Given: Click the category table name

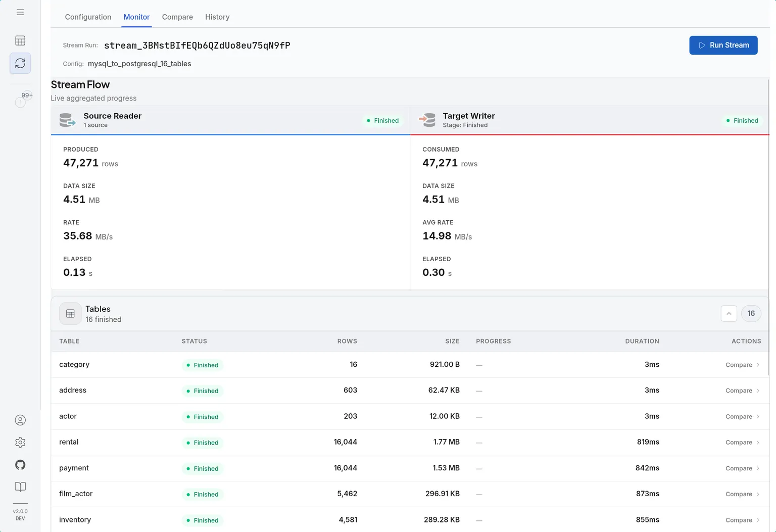Looking at the screenshot, I should 74,365.
